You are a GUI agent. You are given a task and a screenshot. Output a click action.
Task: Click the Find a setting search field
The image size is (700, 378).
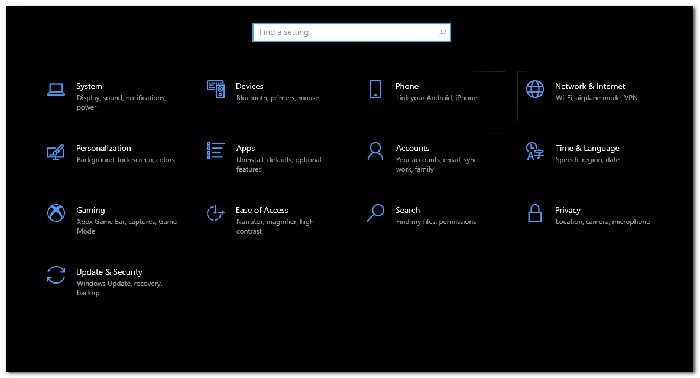351,33
